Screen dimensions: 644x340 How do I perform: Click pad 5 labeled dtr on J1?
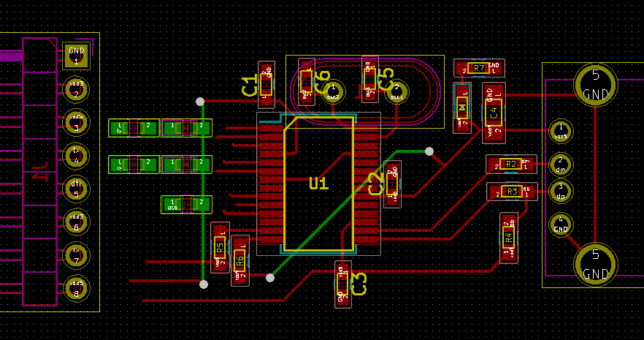click(76, 188)
